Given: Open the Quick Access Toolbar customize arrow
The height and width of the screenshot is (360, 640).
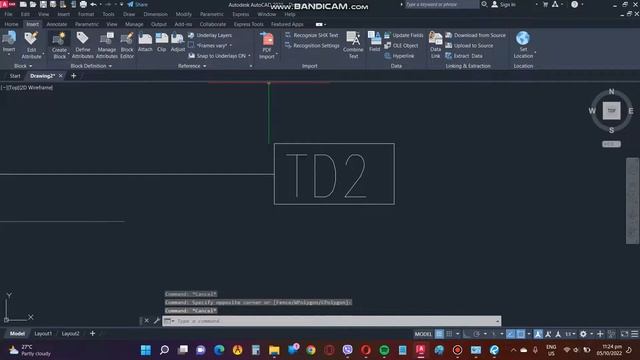Looking at the screenshot, I should [122, 4].
